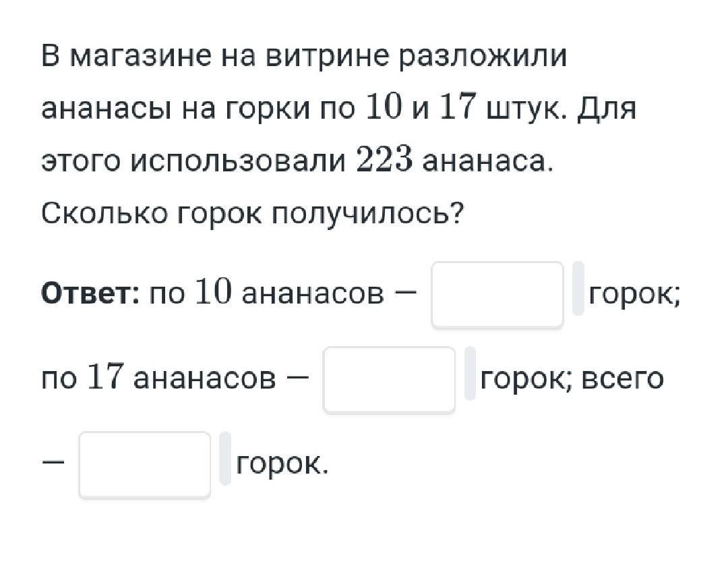Click gray bar before final 'горок.'
This screenshot has width=728, height=564.
point(225,458)
